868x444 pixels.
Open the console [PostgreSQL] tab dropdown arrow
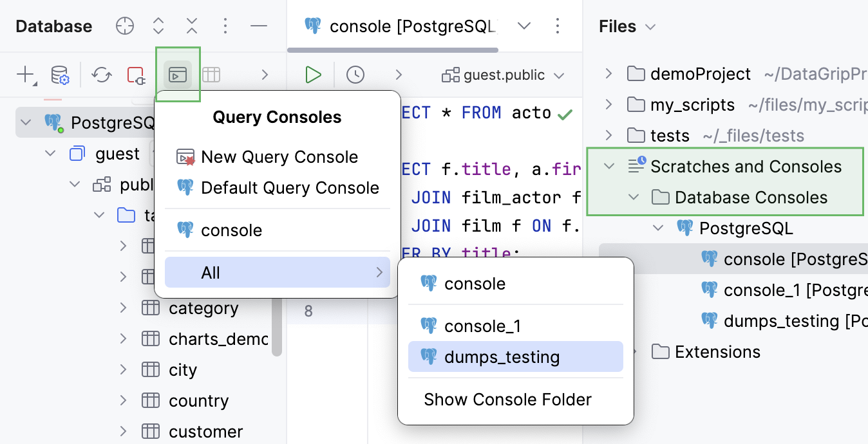(524, 26)
